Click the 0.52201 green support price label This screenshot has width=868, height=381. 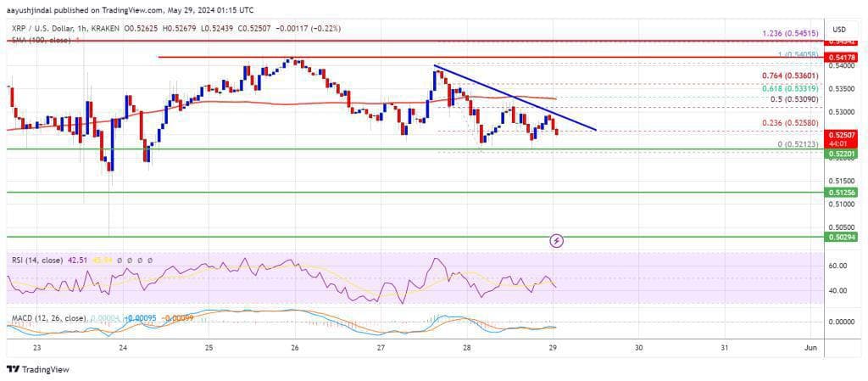point(843,154)
